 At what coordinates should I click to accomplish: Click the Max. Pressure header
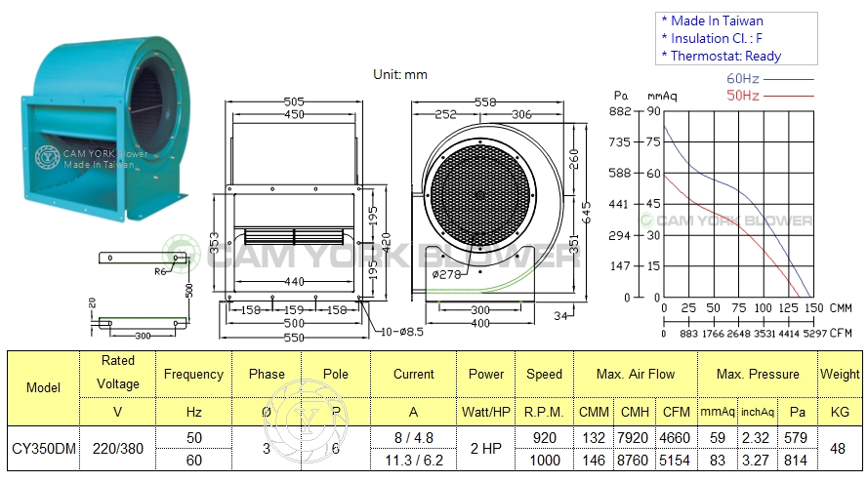pyautogui.click(x=758, y=374)
